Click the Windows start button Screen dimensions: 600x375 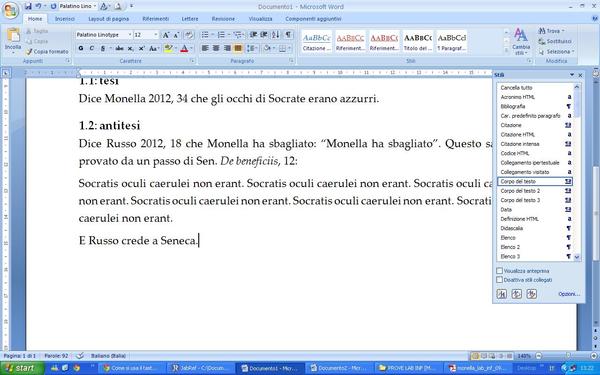tap(22, 368)
